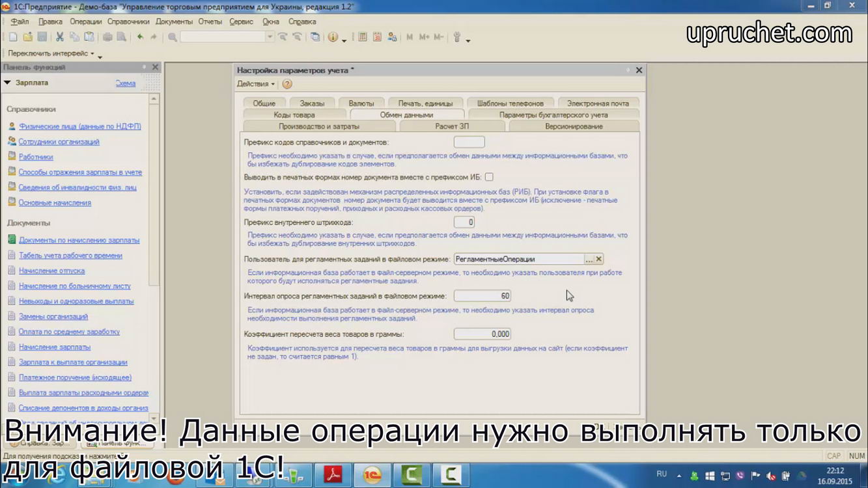
Task: Open the wrench icon dropdown arrow
Action: coord(468,40)
